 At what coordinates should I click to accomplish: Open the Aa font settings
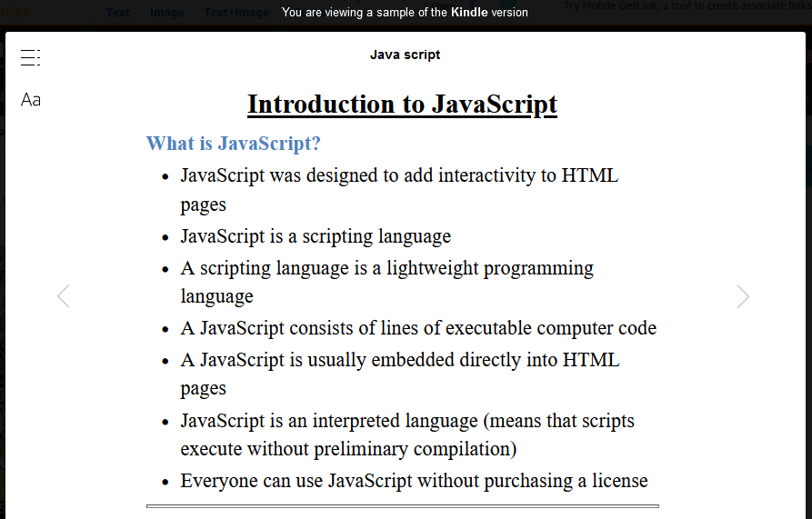point(31,100)
